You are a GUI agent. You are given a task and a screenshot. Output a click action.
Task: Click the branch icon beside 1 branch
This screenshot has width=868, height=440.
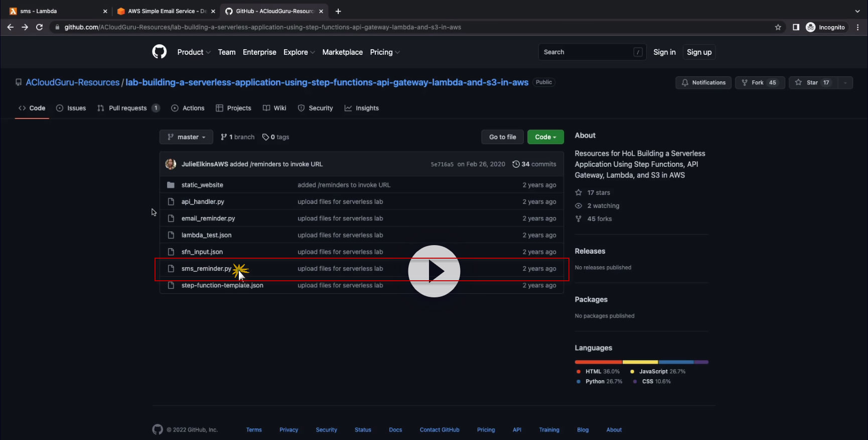pyautogui.click(x=224, y=137)
